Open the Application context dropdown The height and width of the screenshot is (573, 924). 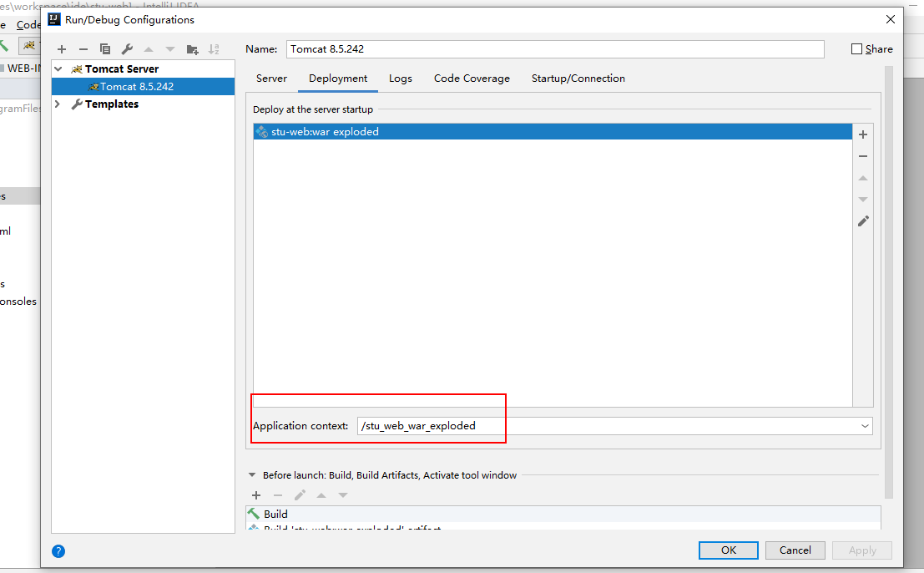[865, 426]
